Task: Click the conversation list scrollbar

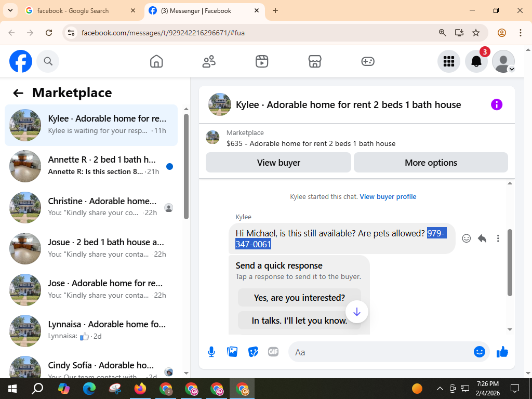Action: [x=187, y=166]
